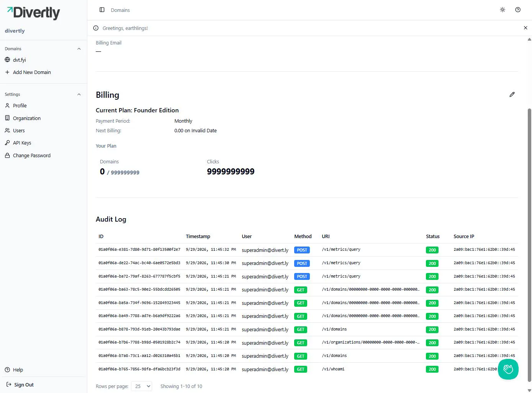Click the page vertical scrollbar thumb

(529, 245)
